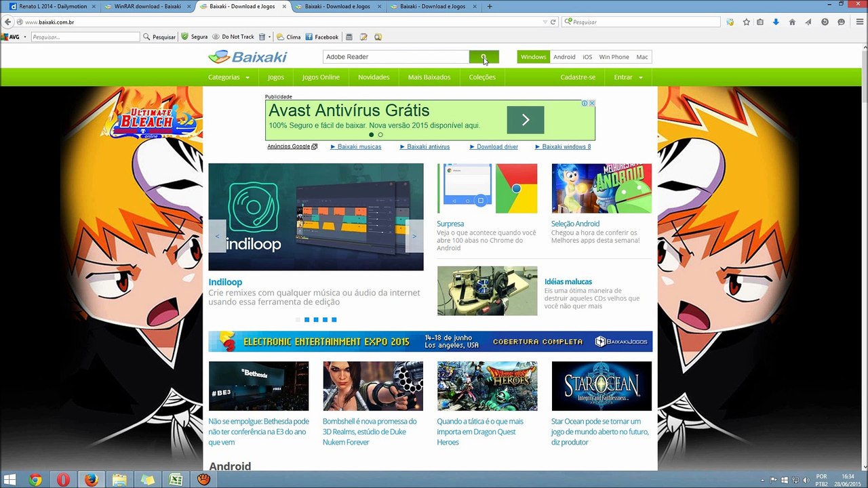This screenshot has height=488, width=868.
Task: Click the AVG toolbar notepad icon
Action: click(363, 37)
